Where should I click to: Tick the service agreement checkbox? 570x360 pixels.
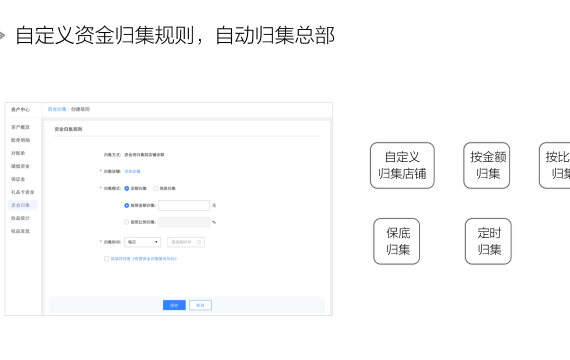pyautogui.click(x=107, y=259)
